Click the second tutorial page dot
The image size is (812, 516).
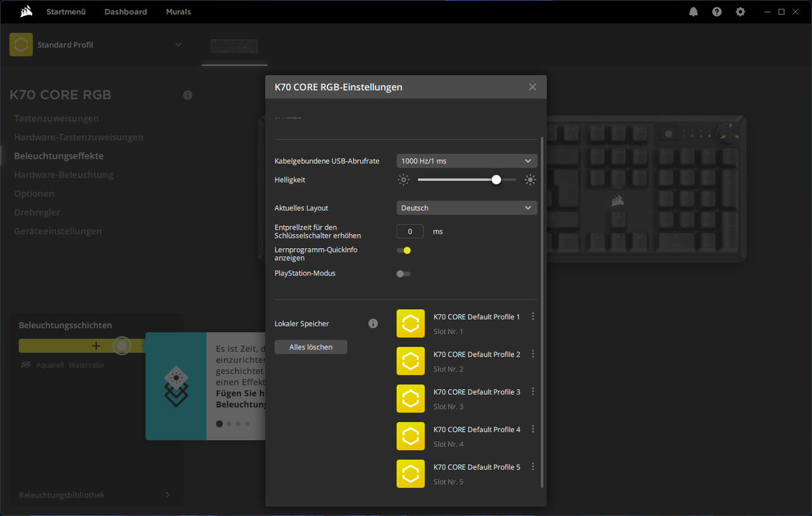click(x=229, y=423)
